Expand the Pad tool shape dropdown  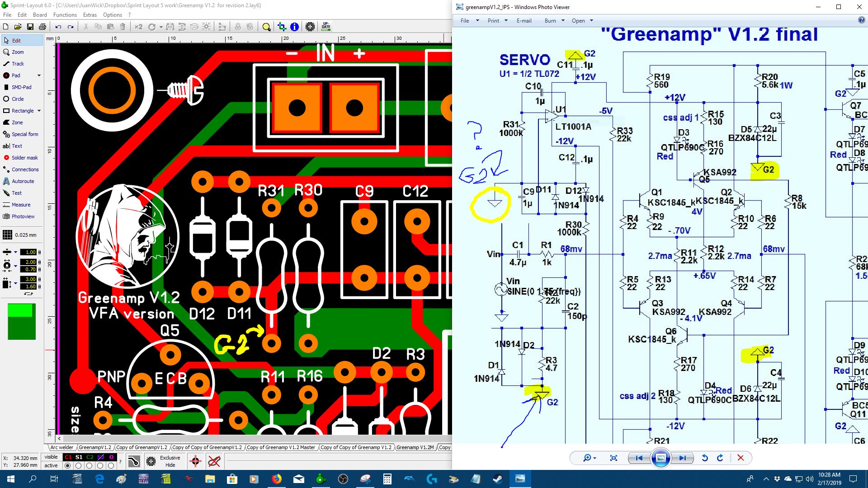(x=39, y=75)
